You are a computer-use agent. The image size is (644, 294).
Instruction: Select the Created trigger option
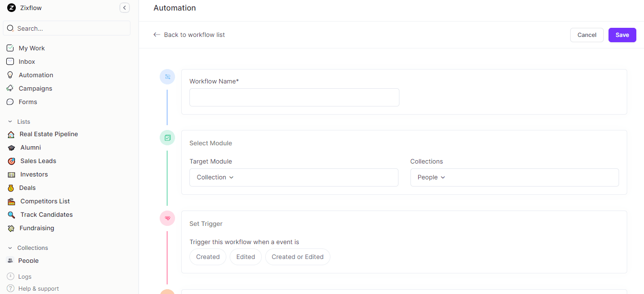click(208, 257)
